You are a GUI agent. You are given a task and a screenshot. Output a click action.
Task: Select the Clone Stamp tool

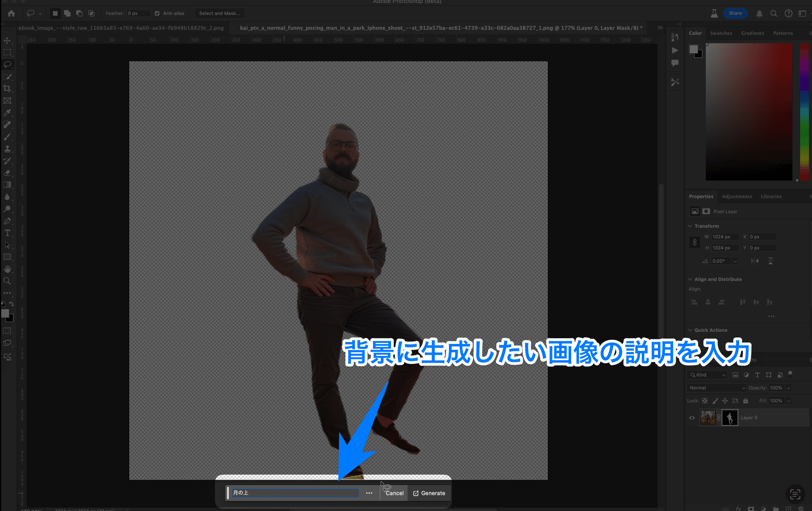click(x=7, y=149)
